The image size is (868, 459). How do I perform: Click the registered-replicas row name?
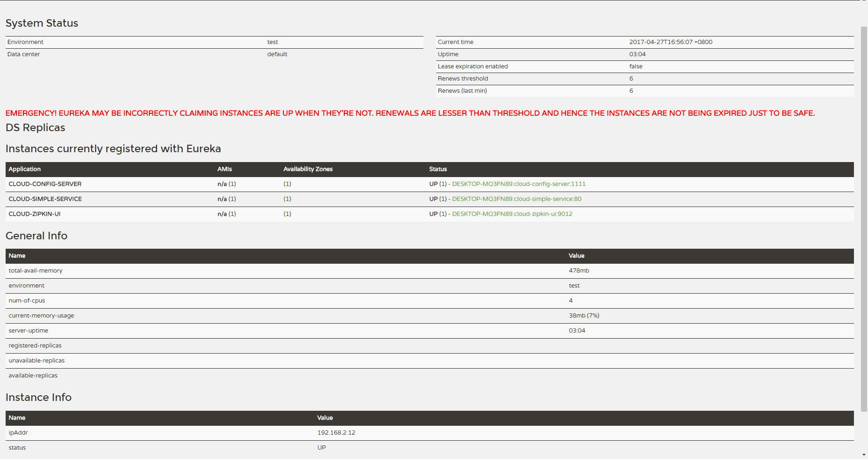[35, 346]
